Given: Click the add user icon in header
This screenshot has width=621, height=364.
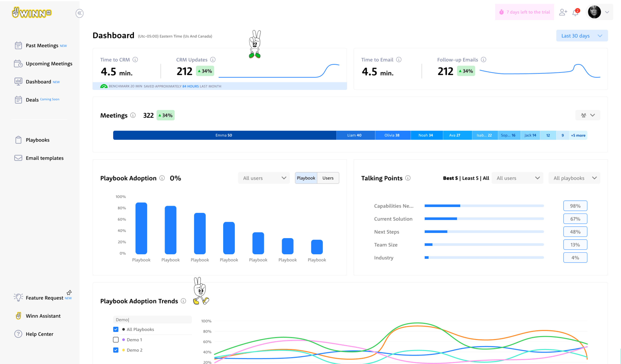Looking at the screenshot, I should pyautogui.click(x=563, y=12).
